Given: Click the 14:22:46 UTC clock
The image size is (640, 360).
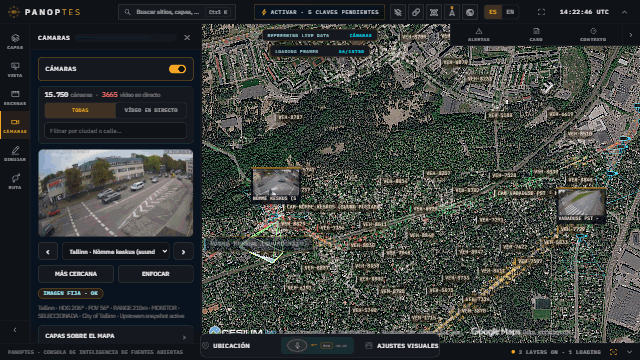Looking at the screenshot, I should coord(584,12).
